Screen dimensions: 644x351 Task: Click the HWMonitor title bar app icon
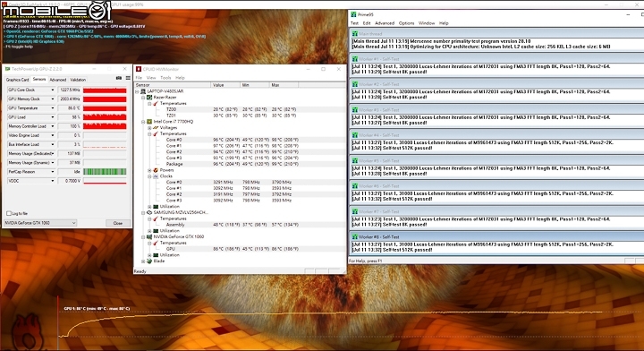click(x=139, y=69)
